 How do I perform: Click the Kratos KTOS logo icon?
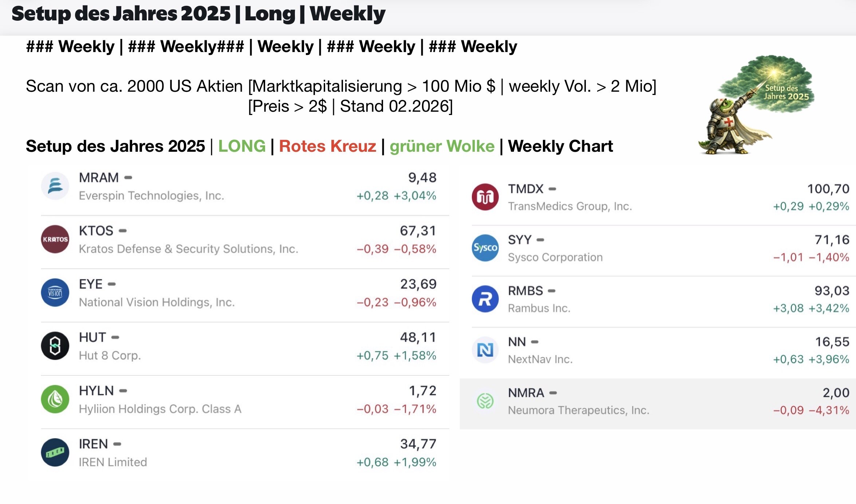[x=55, y=239]
